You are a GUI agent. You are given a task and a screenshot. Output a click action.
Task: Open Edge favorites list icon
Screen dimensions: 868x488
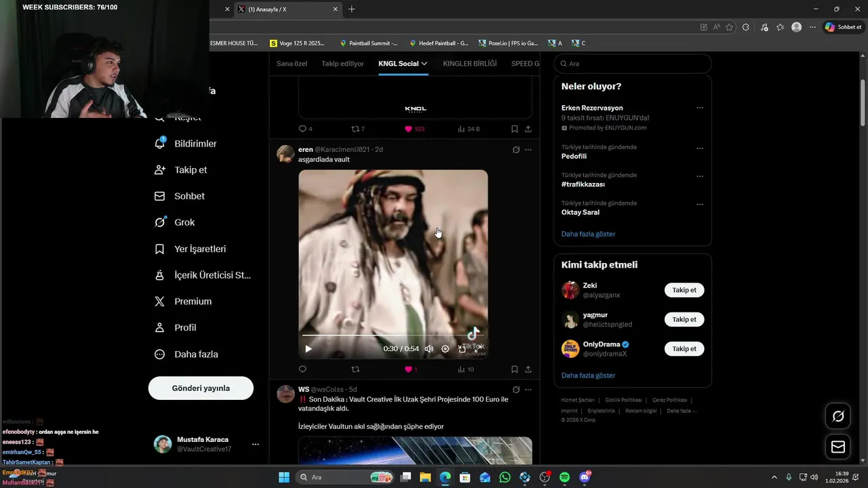(781, 27)
